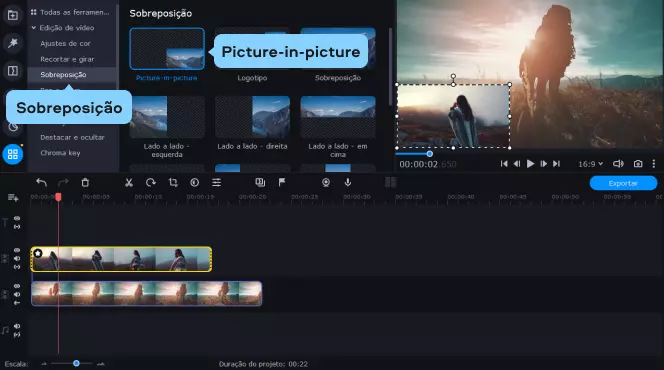This screenshot has height=370, width=664.
Task: Open clip properties sliders icon
Action: point(216,182)
